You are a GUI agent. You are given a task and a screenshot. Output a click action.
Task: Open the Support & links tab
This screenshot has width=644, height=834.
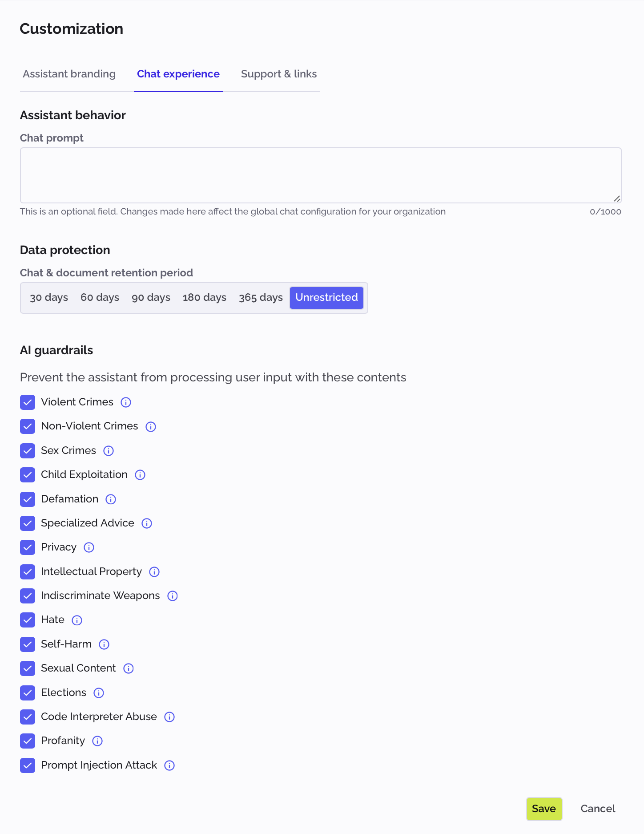click(x=278, y=74)
